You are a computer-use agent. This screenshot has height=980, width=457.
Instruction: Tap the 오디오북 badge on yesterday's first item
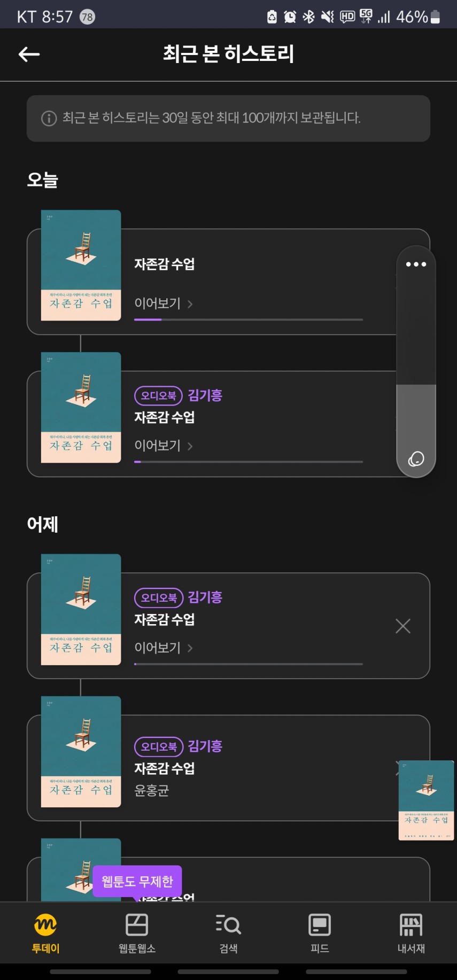(159, 597)
